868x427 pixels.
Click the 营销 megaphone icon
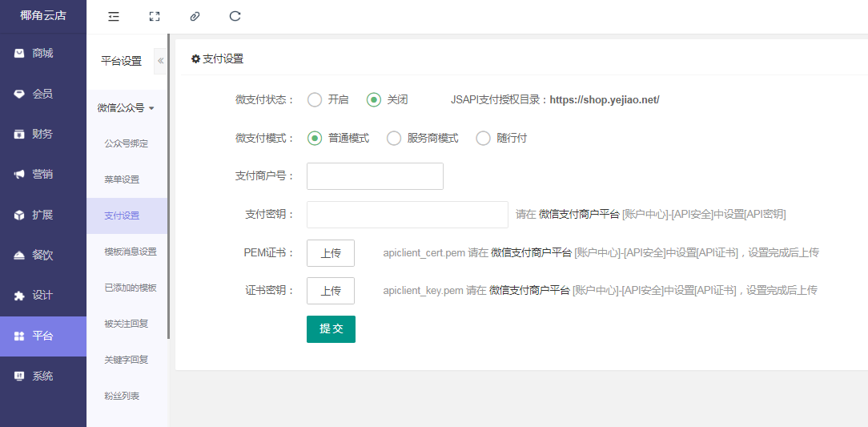(19, 175)
